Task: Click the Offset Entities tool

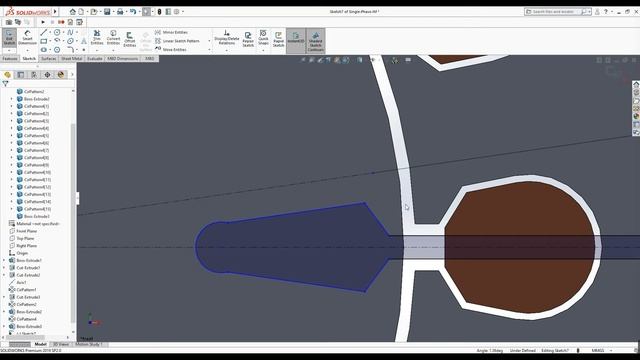Action: [129, 40]
